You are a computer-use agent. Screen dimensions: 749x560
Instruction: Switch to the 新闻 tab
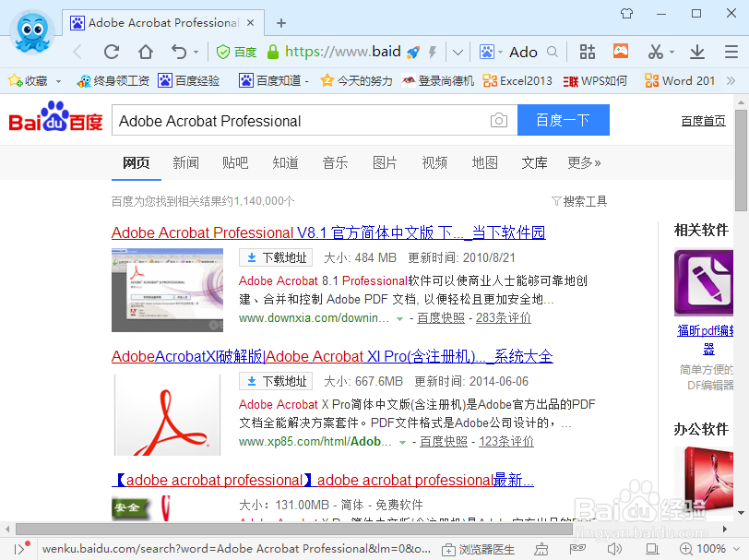point(185,163)
